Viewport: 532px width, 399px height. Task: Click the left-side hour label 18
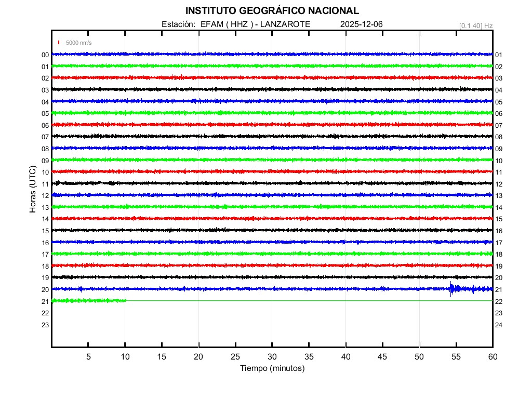pos(45,266)
